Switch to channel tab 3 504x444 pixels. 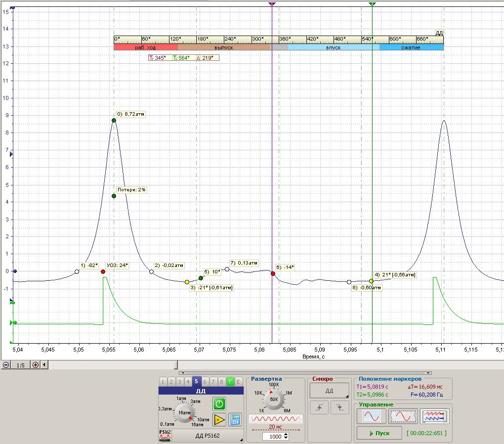179,382
